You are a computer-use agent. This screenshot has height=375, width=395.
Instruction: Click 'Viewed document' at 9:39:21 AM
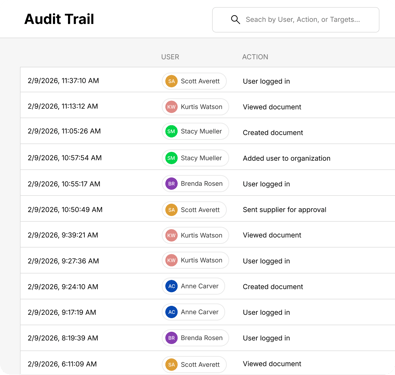(x=272, y=235)
